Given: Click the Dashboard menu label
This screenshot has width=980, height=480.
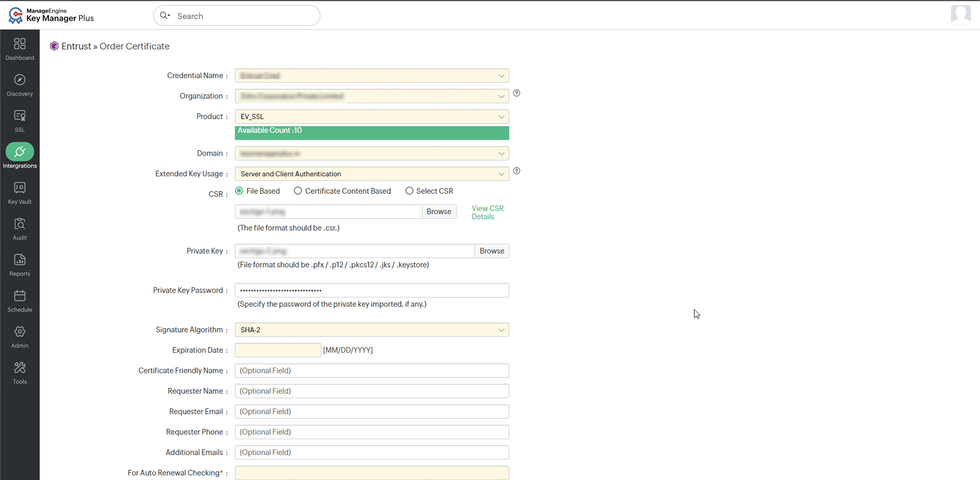Looking at the screenshot, I should [x=20, y=58].
